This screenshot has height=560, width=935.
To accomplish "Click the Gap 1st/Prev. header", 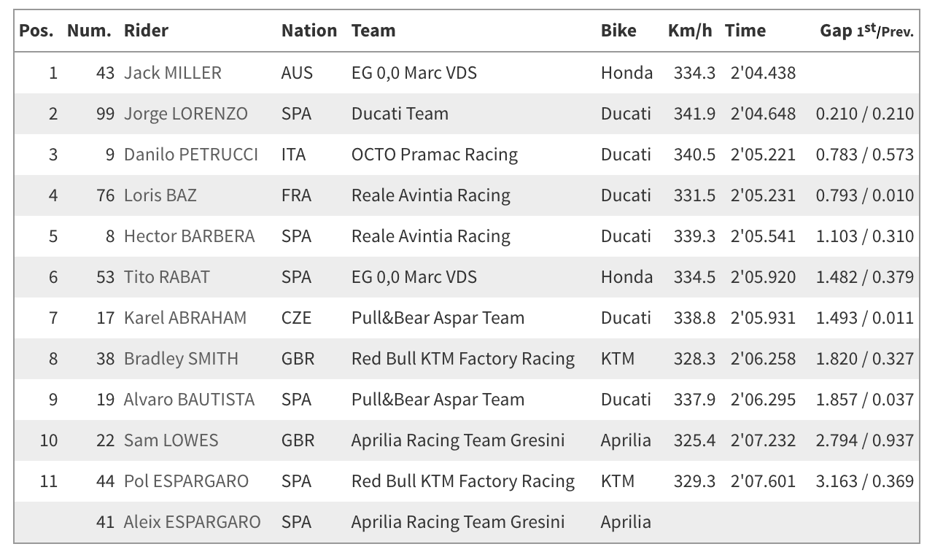I will [x=867, y=31].
